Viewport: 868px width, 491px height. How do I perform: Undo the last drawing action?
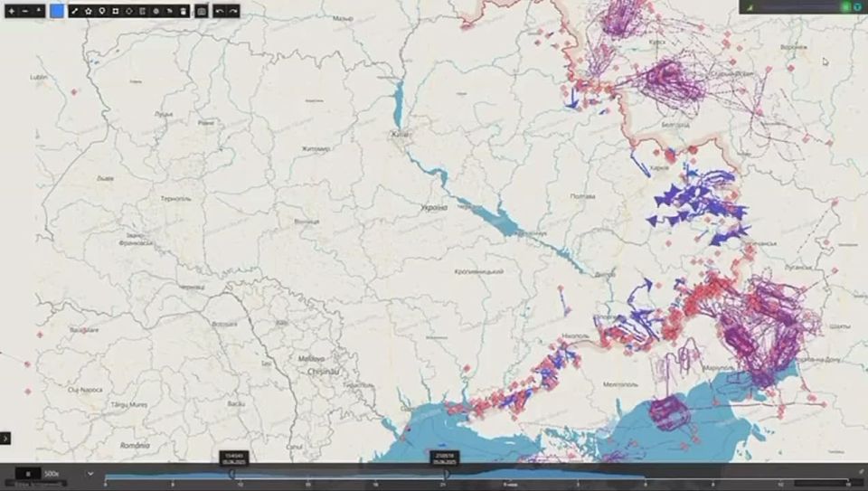(219, 11)
